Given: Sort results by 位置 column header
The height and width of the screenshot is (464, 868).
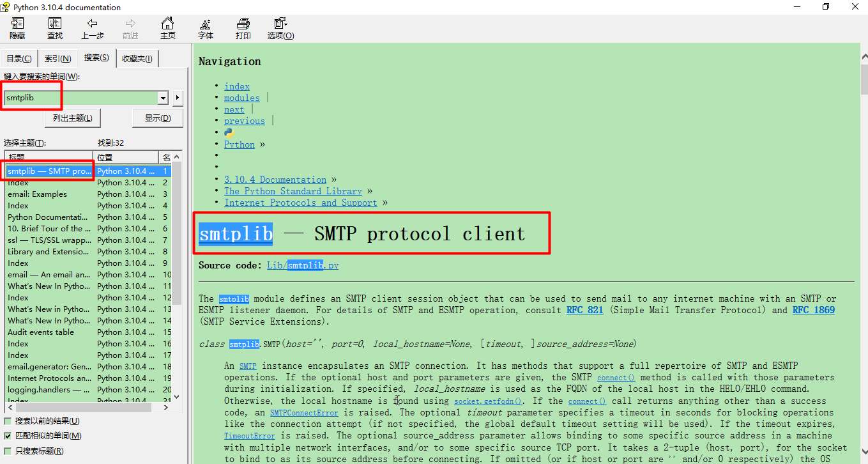Looking at the screenshot, I should click(x=126, y=157).
